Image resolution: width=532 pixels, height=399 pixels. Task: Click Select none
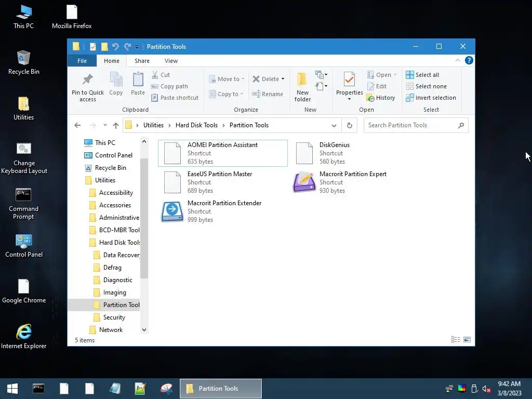[427, 86]
